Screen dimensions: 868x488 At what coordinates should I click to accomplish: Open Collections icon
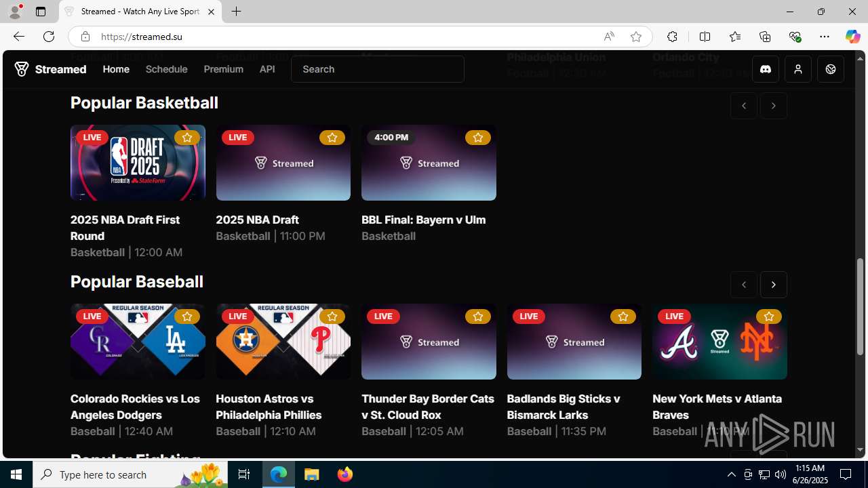pyautogui.click(x=765, y=37)
